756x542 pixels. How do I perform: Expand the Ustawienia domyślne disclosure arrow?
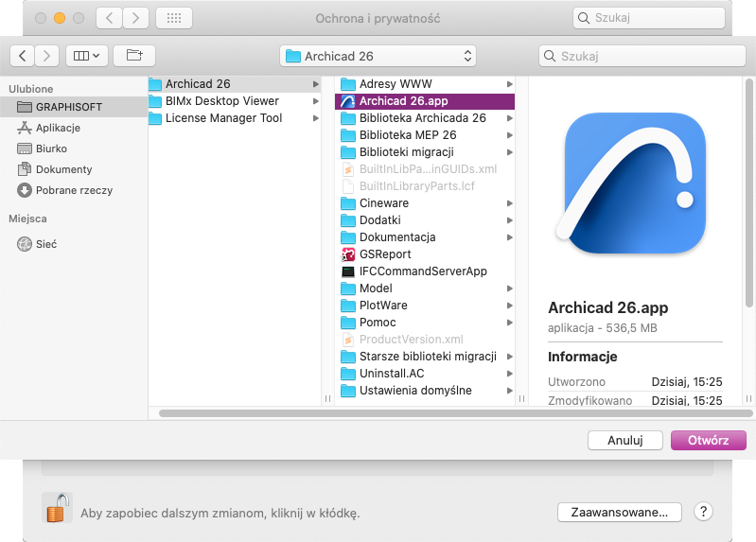[510, 391]
